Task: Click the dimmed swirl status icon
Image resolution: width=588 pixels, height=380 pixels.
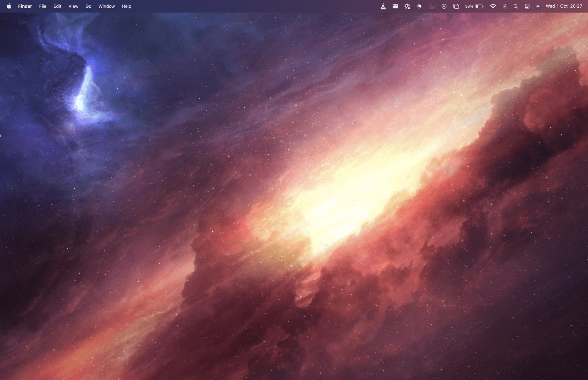Action: click(432, 6)
